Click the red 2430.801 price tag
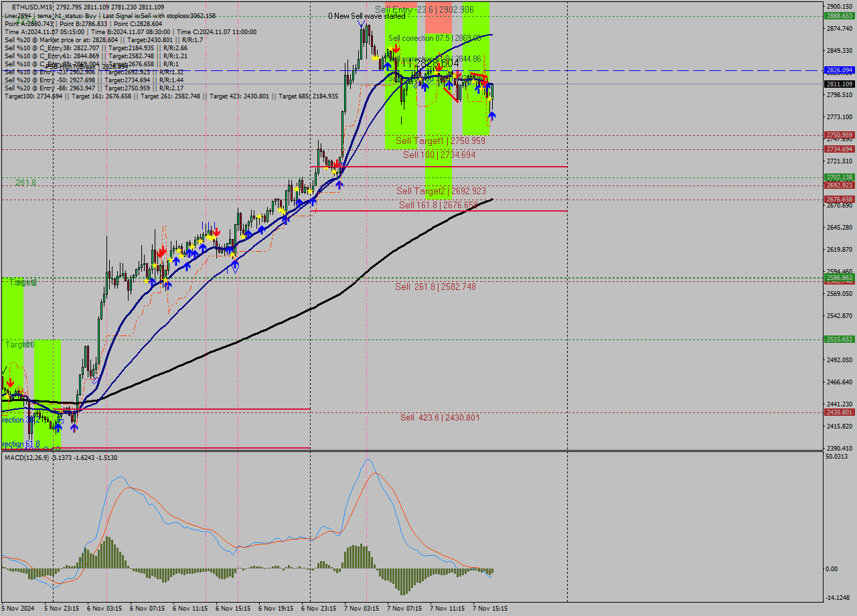The height and width of the screenshot is (616, 857). pos(840,412)
